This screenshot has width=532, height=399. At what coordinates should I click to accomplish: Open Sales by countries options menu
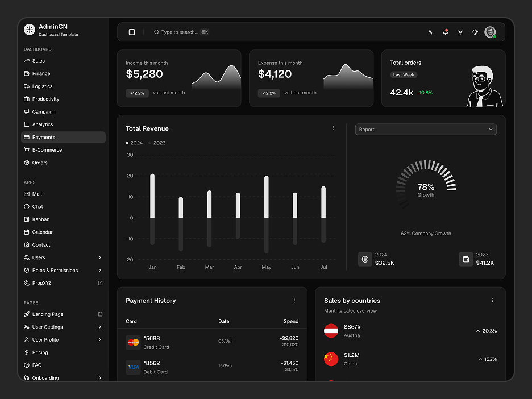pyautogui.click(x=492, y=300)
